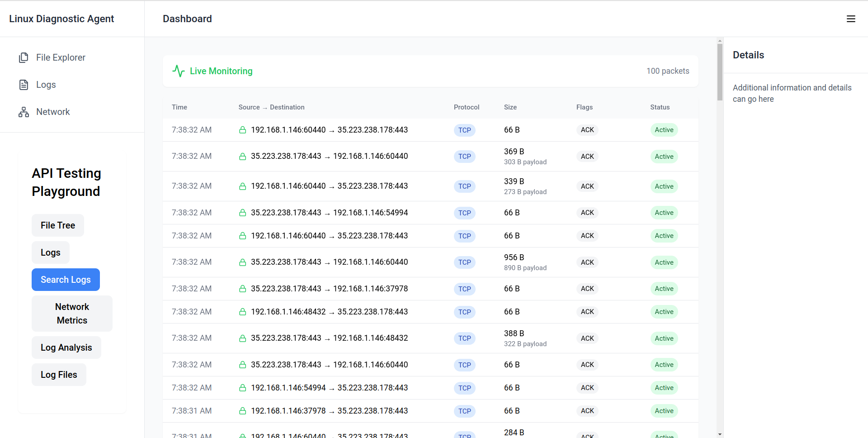Click the Protocol column header
The height and width of the screenshot is (438, 868).
(467, 107)
